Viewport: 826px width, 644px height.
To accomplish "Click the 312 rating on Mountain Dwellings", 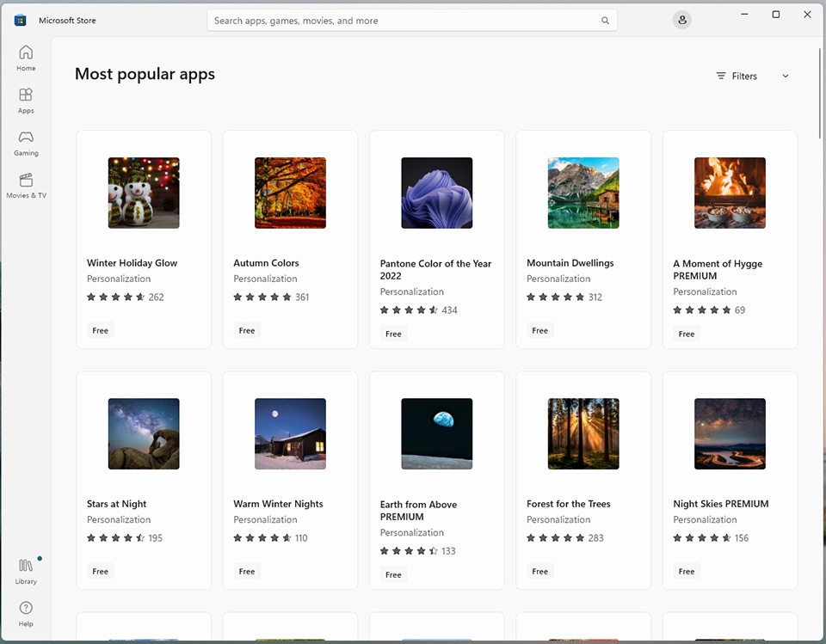I will 595,297.
